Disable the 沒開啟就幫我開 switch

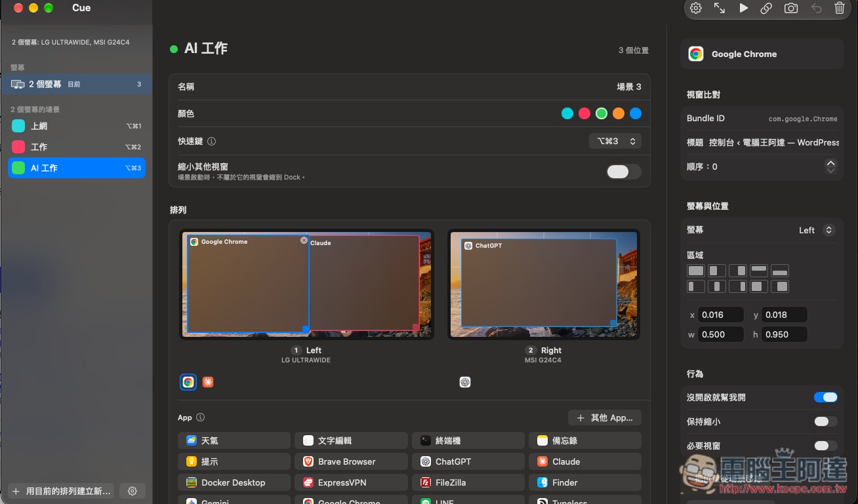point(826,397)
